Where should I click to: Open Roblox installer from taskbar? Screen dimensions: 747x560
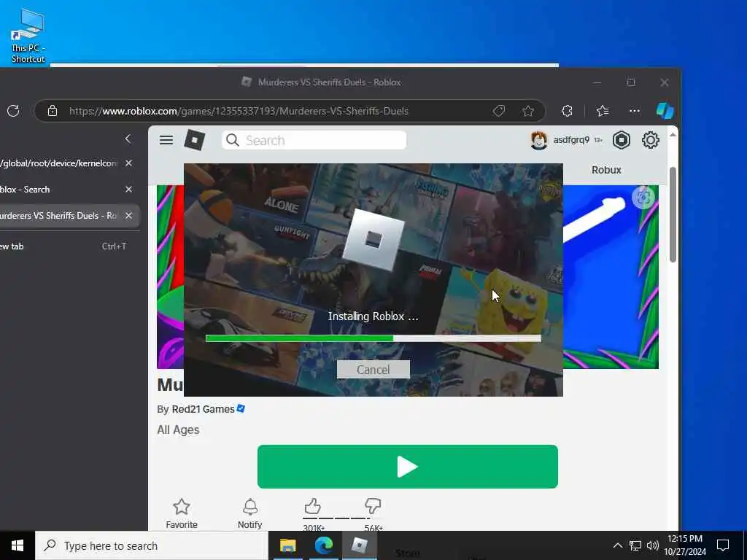(359, 545)
